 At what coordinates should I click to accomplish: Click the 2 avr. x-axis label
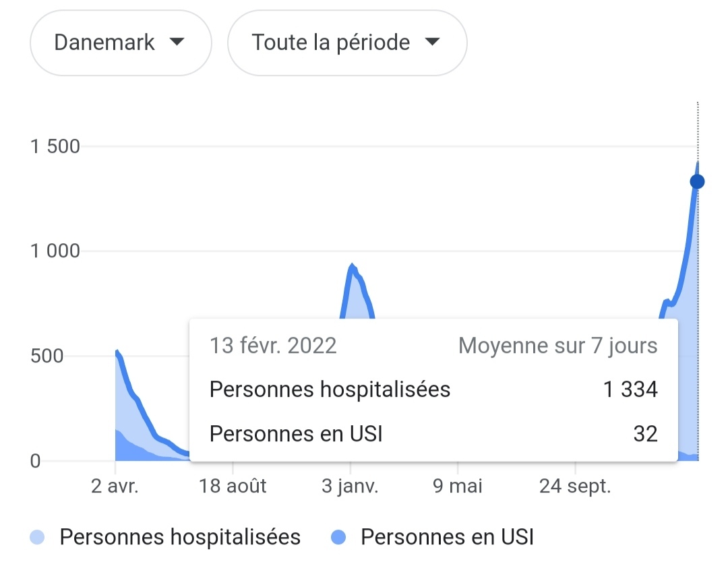tap(115, 487)
